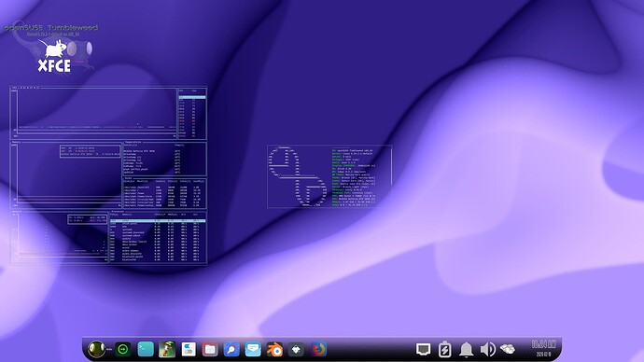644x362 pixels.
Task: Select highlighted row in the process table
Action: coord(158,221)
